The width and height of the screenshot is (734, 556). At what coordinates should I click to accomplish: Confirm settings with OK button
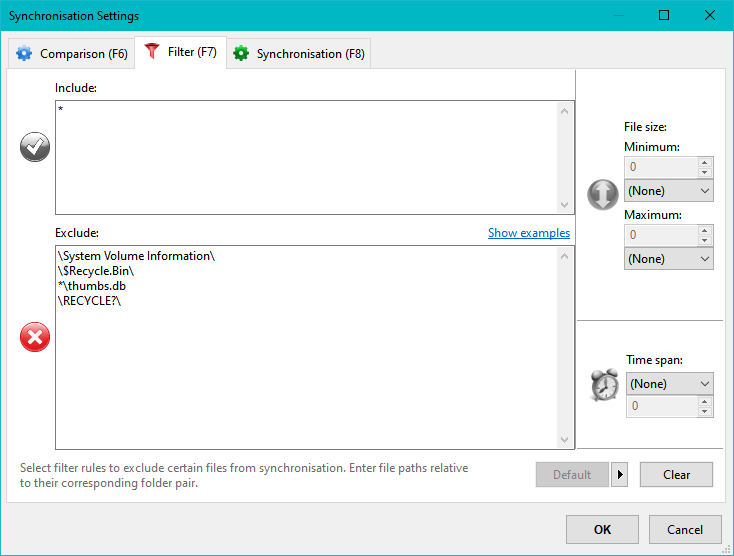click(x=602, y=529)
